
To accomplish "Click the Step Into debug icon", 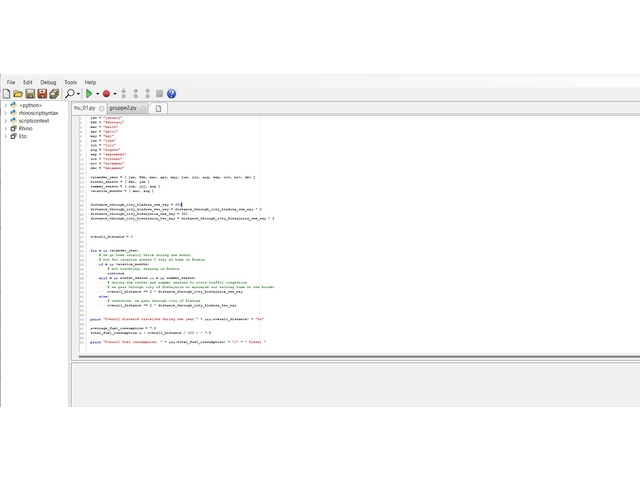I will [124, 94].
